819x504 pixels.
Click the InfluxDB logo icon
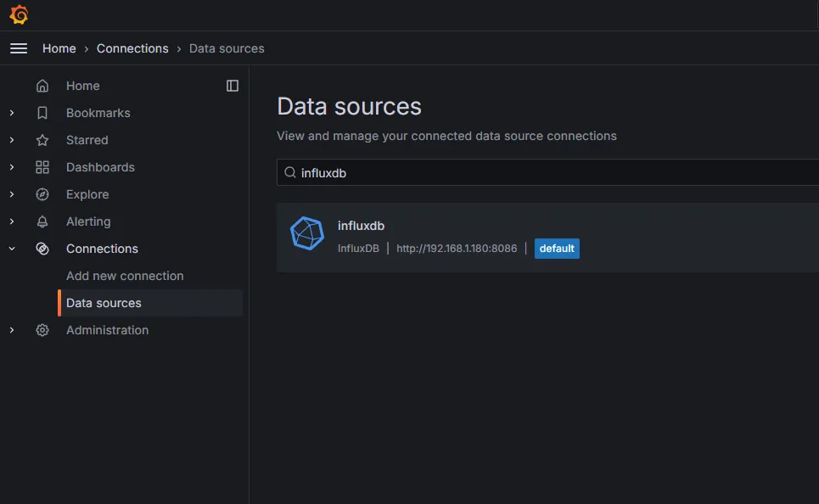[307, 233]
